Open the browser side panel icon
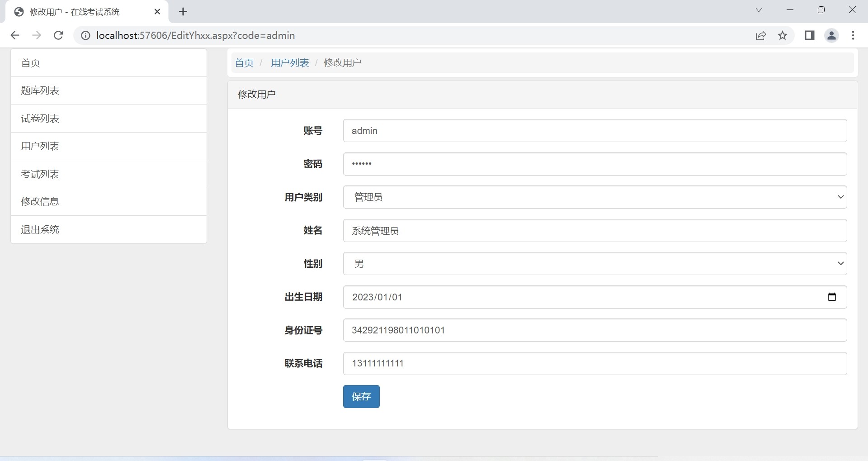868x461 pixels. 809,35
